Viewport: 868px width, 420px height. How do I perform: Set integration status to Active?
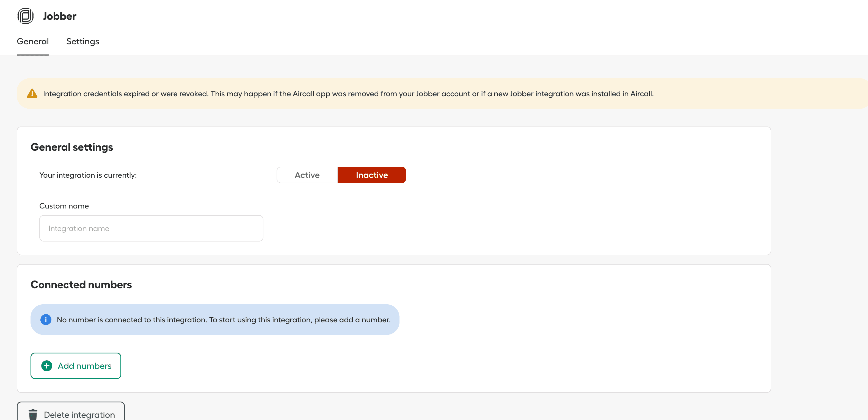307,175
